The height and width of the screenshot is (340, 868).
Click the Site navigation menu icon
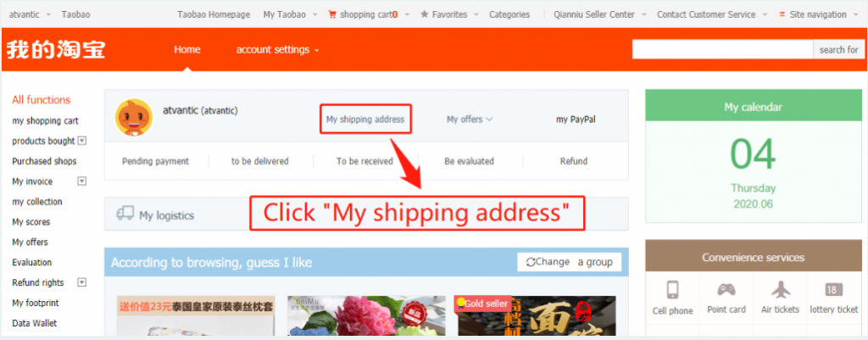(782, 14)
